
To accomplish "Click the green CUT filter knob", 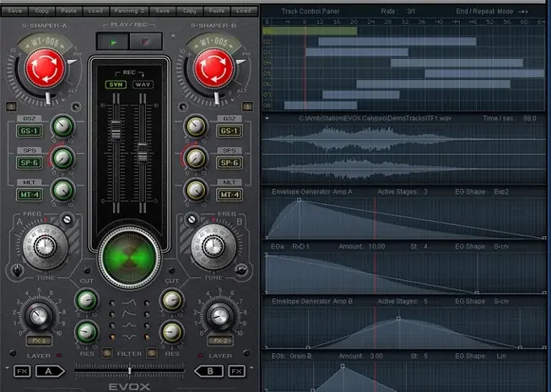I will [x=85, y=299].
